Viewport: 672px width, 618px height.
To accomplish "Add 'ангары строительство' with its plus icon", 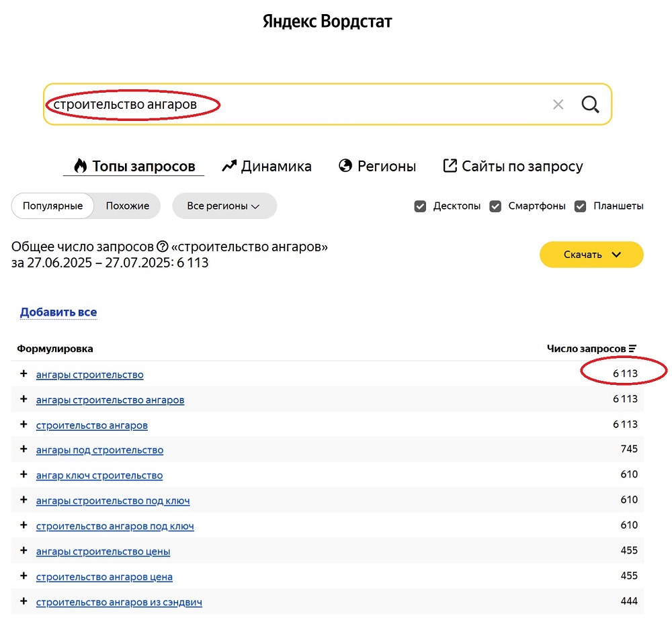I will point(24,374).
